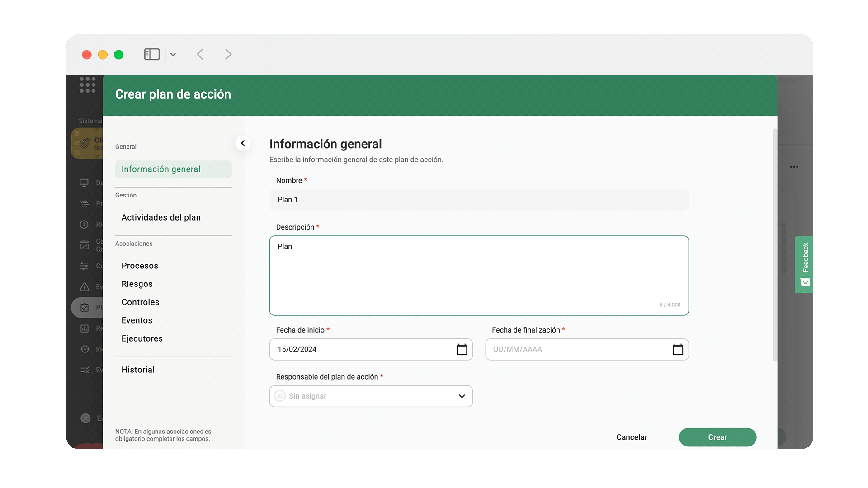868x488 pixels.
Task: Open the sidebar layout dropdown chevron
Action: point(173,55)
